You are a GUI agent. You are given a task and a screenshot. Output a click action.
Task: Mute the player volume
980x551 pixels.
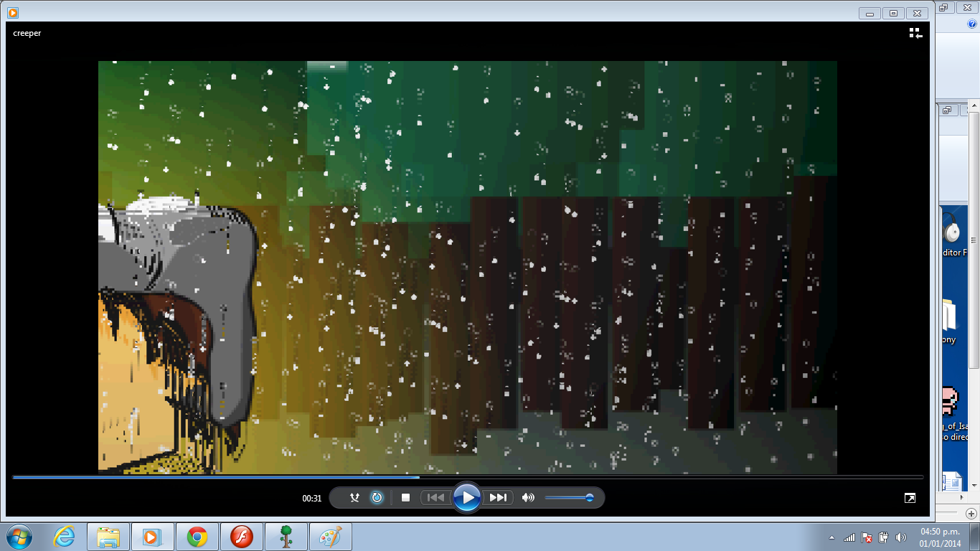(528, 497)
